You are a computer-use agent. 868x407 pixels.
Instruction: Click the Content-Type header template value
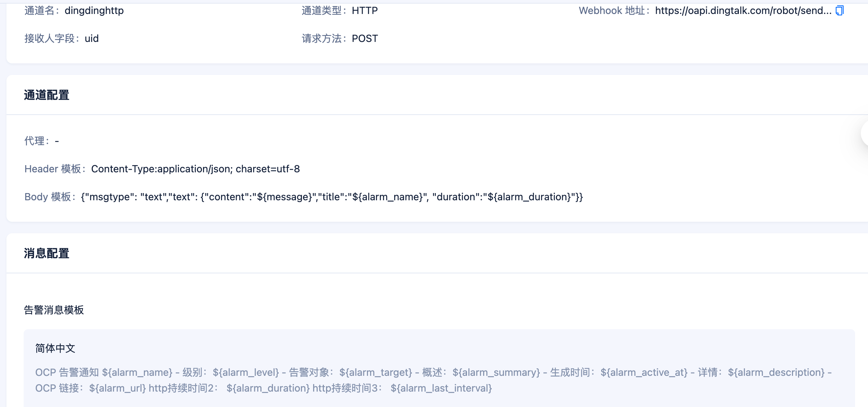pyautogui.click(x=195, y=169)
